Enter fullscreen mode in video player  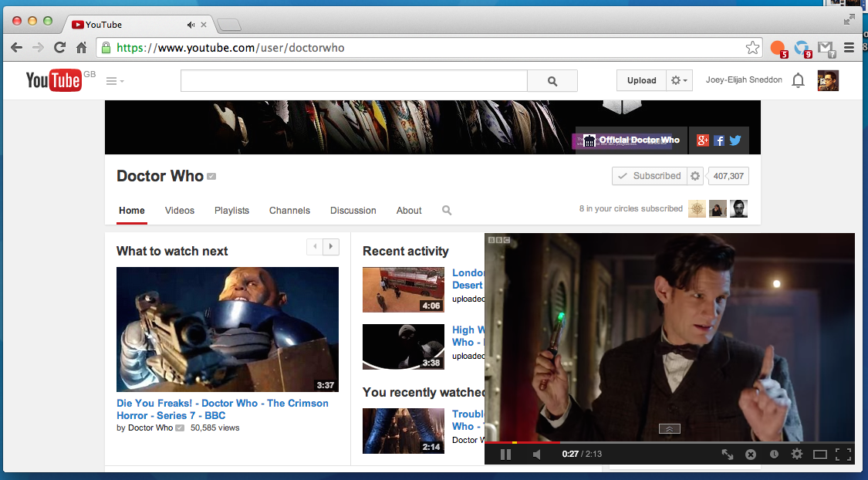pyautogui.click(x=843, y=455)
